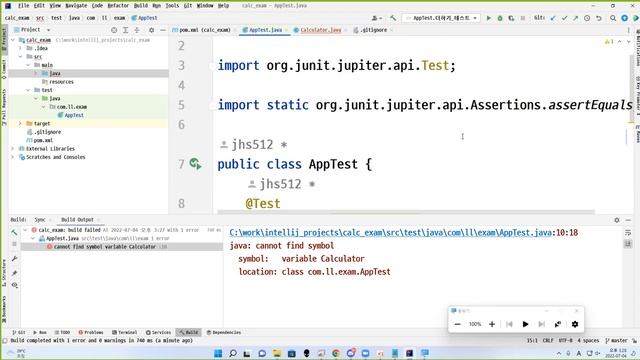
Task: Zoom in with the magnifier plus button
Action: pos(492,324)
